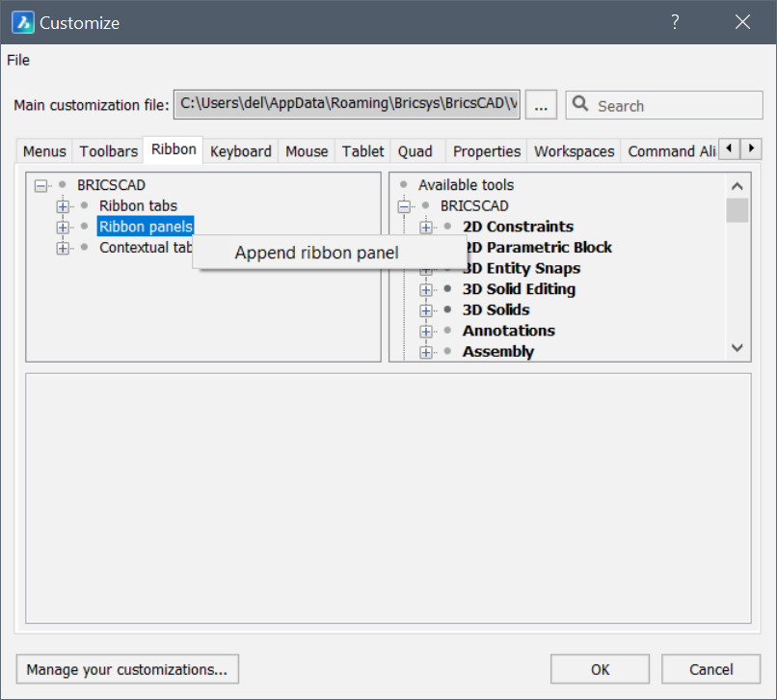Click the help question mark icon
777x700 pixels.
click(x=675, y=22)
